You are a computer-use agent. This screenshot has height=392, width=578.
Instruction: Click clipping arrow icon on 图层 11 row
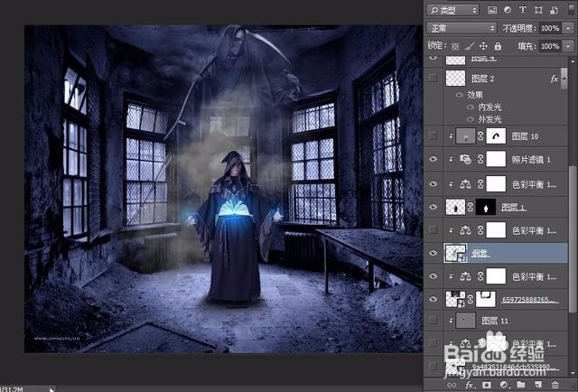point(451,321)
